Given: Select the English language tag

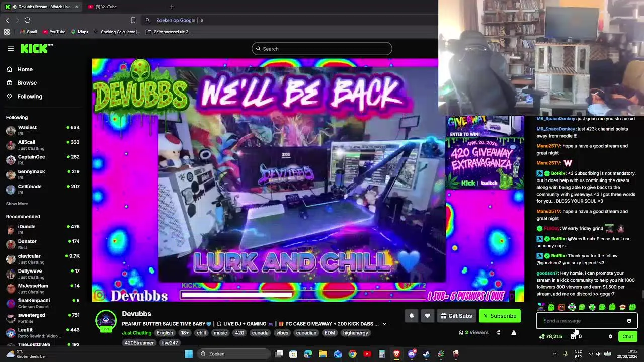Looking at the screenshot, I should tap(165, 333).
